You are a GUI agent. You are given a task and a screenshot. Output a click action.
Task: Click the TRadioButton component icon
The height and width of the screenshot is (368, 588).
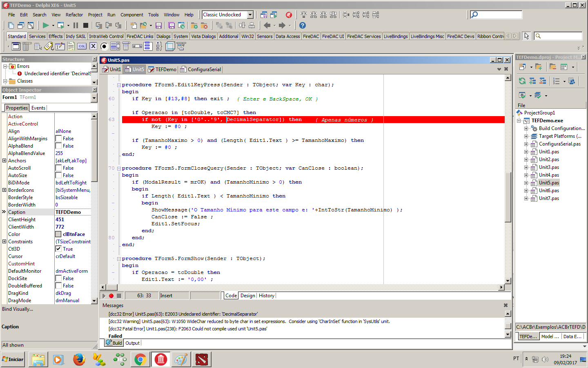click(104, 46)
